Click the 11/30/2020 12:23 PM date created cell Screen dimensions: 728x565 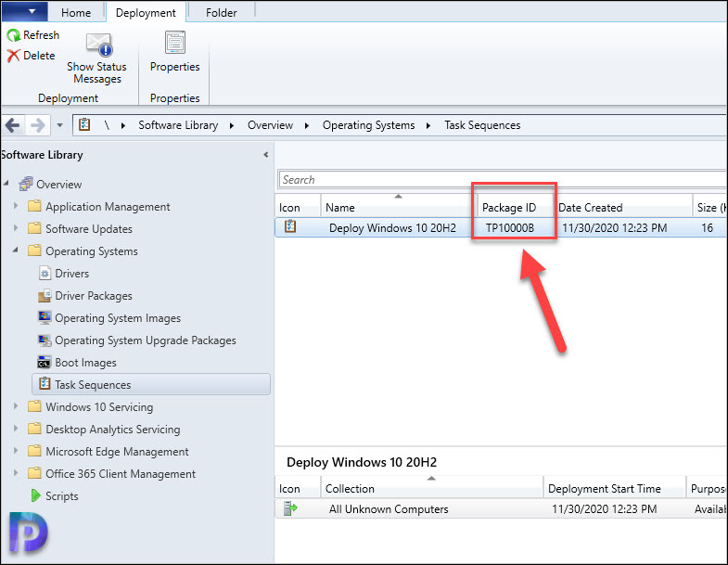[x=615, y=227]
